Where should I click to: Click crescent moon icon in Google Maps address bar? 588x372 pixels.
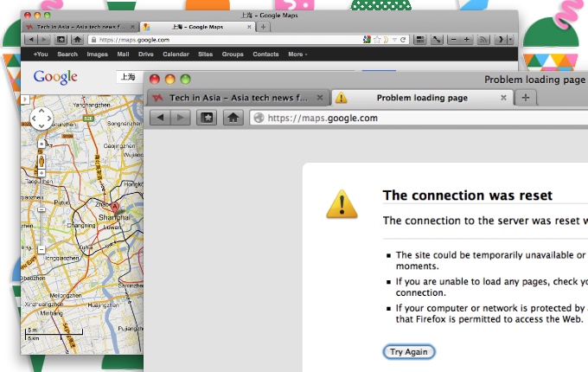(x=386, y=40)
